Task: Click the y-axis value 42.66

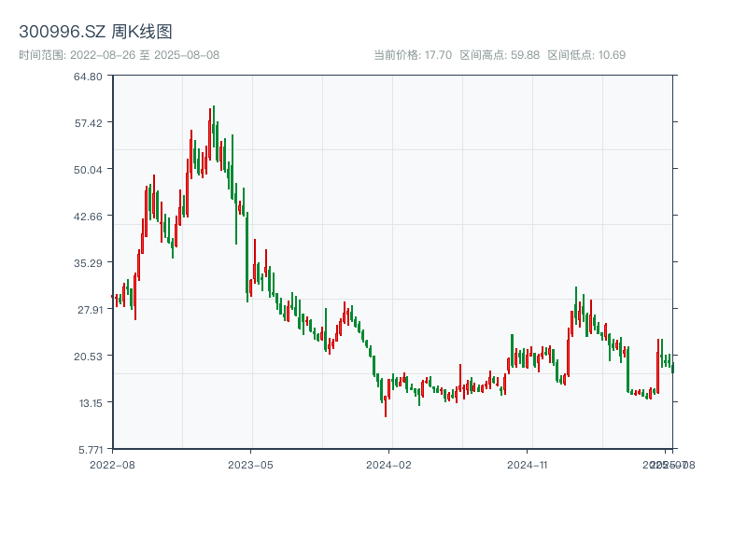Action: coord(88,217)
